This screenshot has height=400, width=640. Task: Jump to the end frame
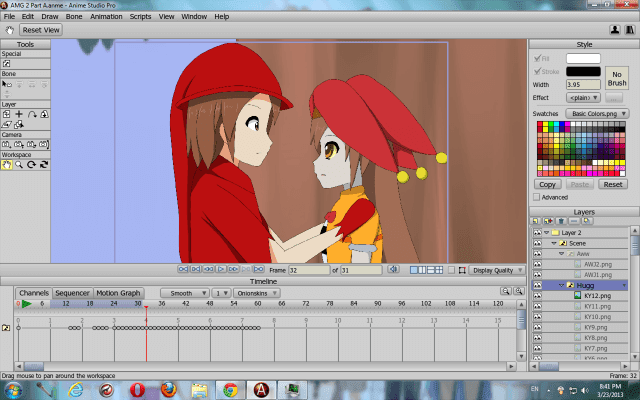[x=259, y=269]
